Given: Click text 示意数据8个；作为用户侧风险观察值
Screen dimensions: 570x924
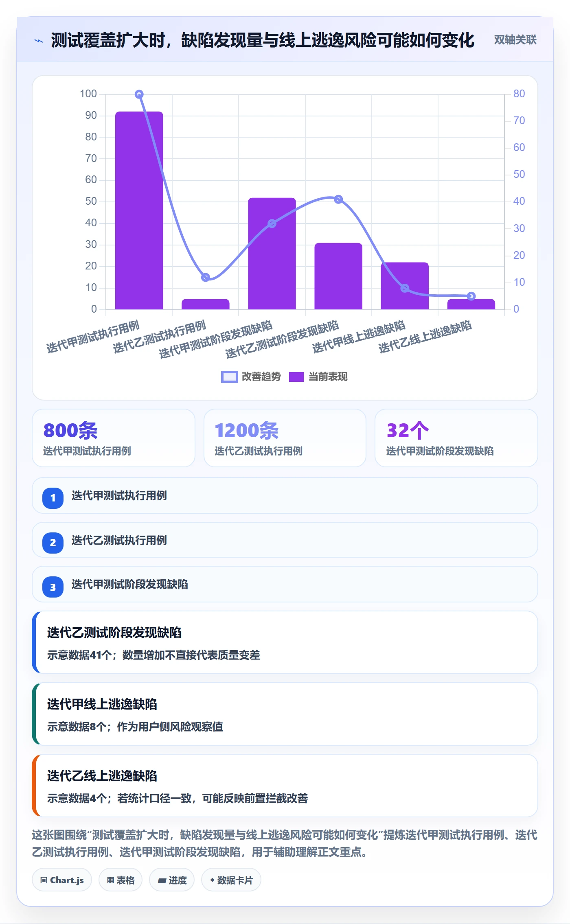Looking at the screenshot, I should click(135, 727).
